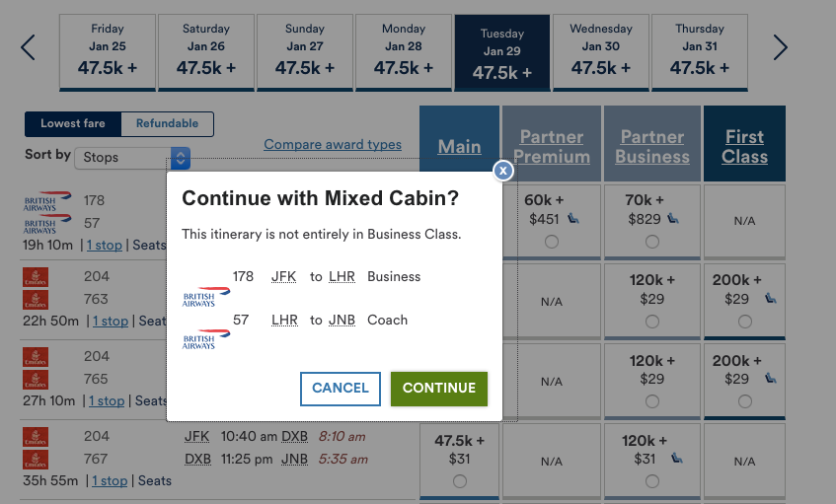Switch to Refundable fares

coord(167,124)
